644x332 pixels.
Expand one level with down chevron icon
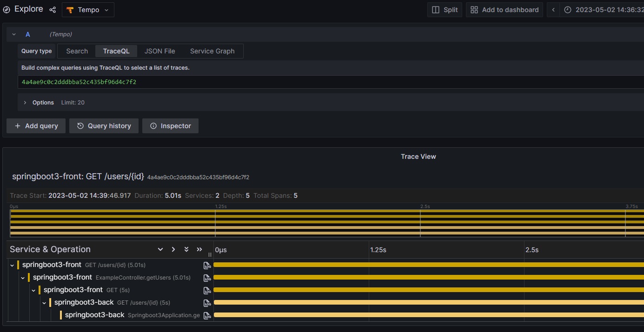click(160, 249)
